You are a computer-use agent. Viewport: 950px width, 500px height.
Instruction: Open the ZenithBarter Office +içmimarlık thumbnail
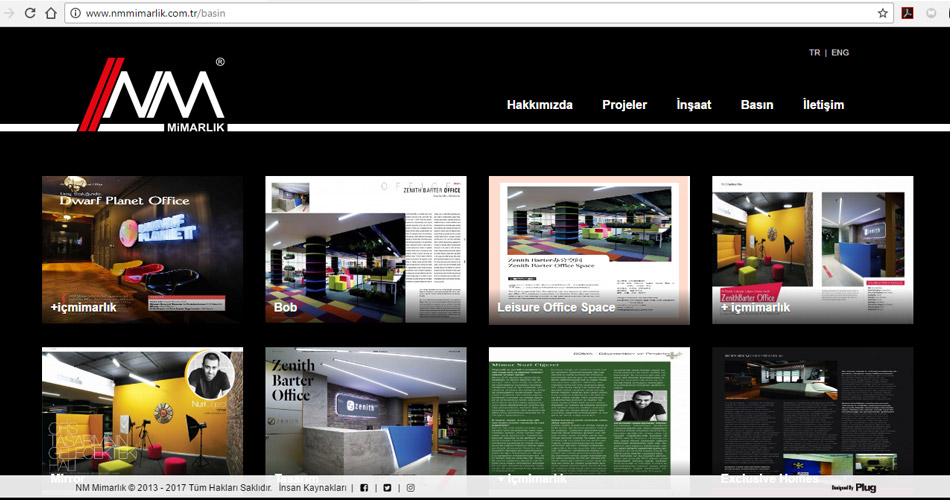click(x=812, y=250)
